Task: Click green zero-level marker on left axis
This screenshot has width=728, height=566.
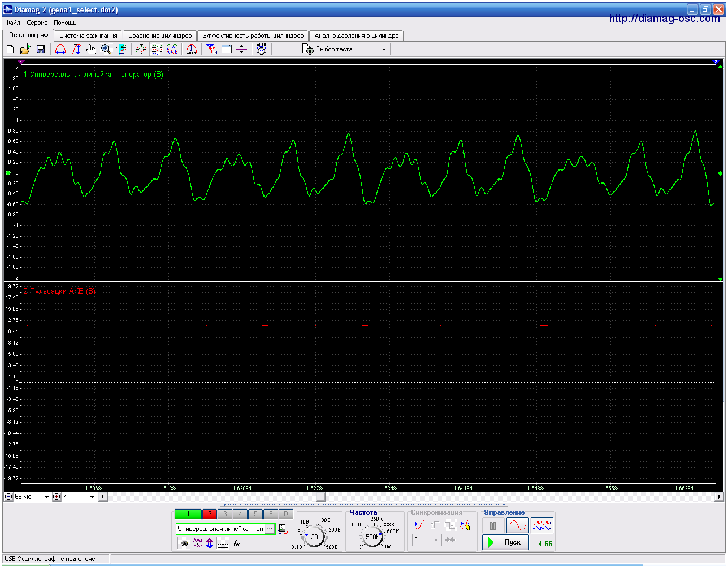Action: pos(8,173)
